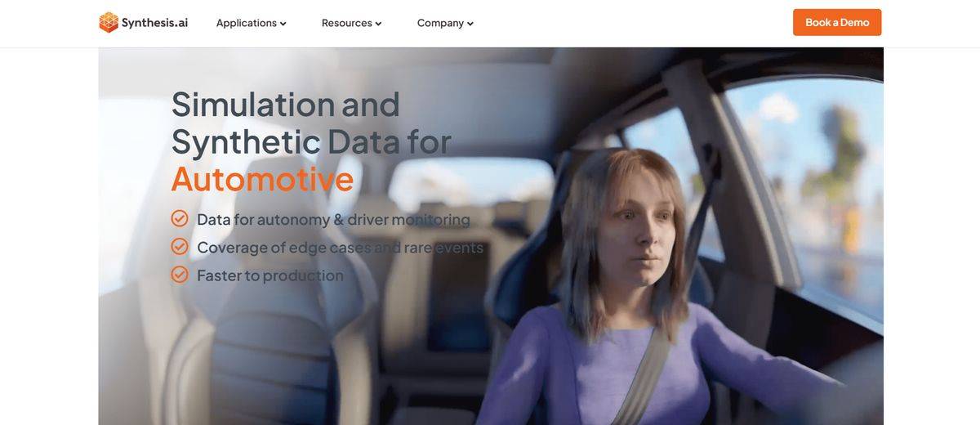Open the Applications menu
This screenshot has height=425, width=980.
pyautogui.click(x=251, y=23)
